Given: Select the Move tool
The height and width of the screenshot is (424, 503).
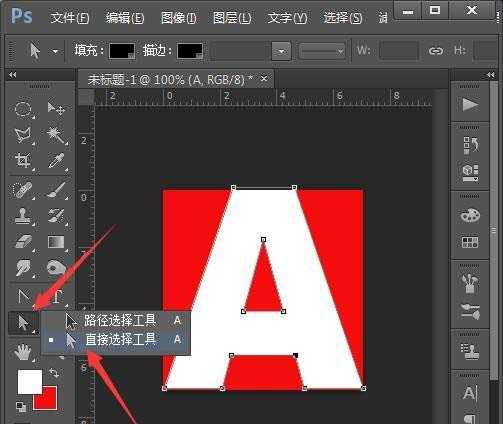Looking at the screenshot, I should tap(56, 108).
